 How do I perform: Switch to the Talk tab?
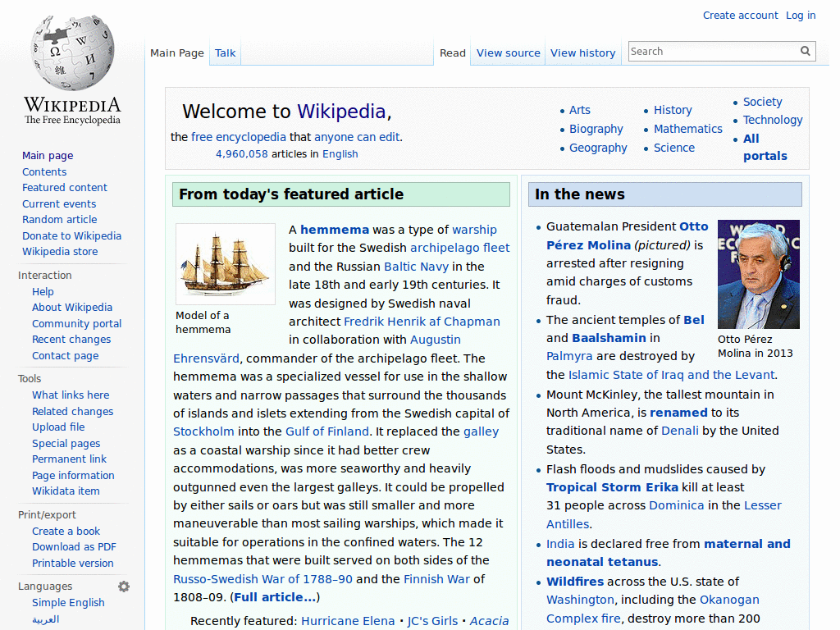225,53
